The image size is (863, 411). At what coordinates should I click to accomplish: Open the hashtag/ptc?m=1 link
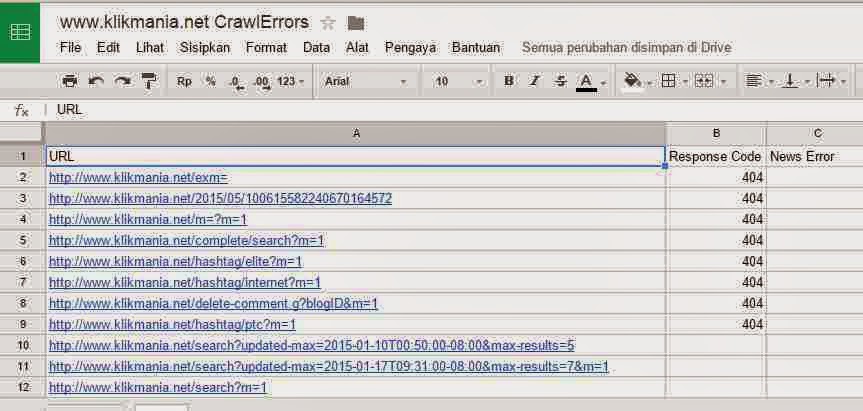172,324
